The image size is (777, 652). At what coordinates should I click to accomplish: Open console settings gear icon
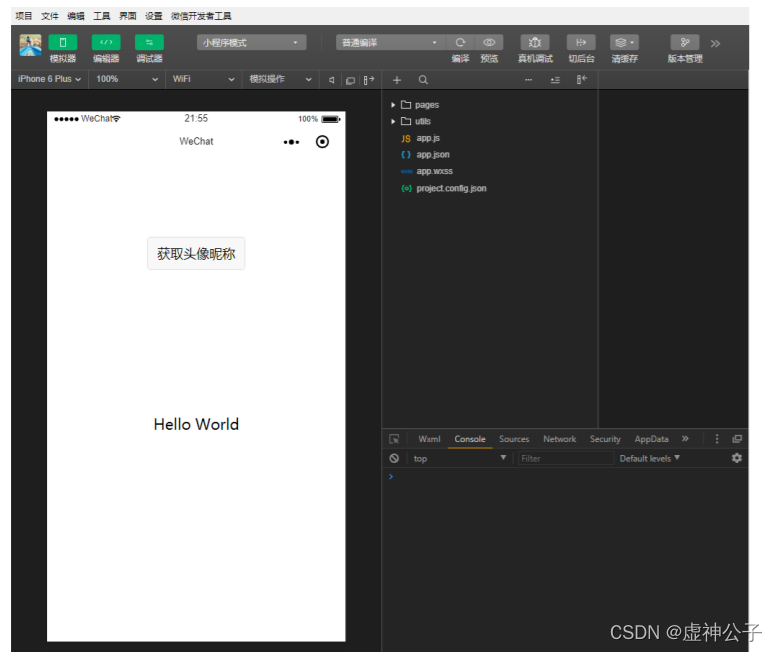click(x=737, y=458)
